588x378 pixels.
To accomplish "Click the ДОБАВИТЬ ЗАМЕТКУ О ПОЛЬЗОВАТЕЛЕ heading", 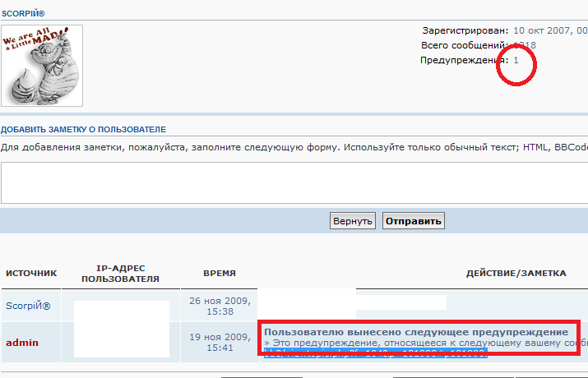I will coord(83,130).
